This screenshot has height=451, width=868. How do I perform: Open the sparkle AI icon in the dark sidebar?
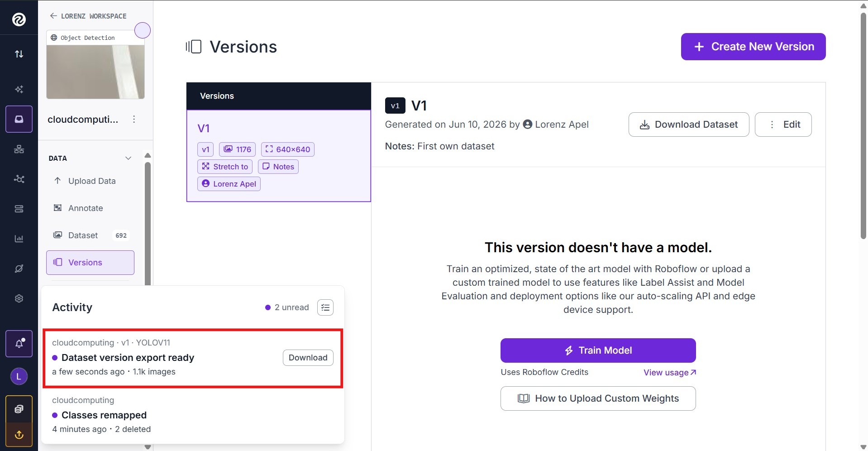[19, 89]
